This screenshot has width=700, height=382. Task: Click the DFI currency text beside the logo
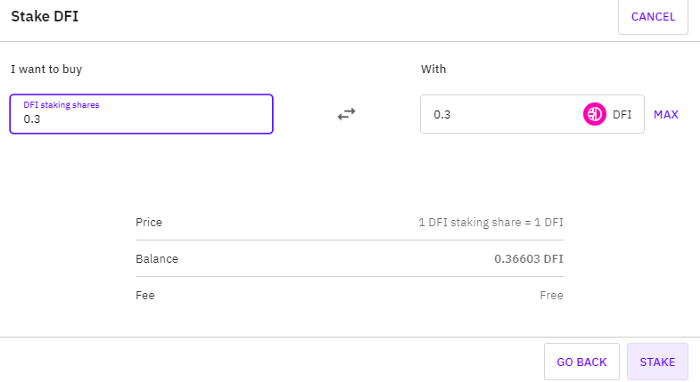(622, 115)
